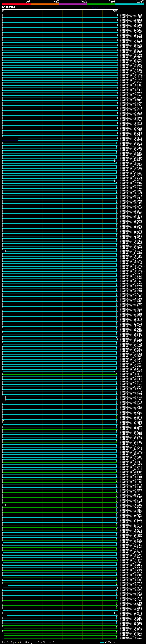Open the UniRef100_C8WAX1 entry

[x=131, y=397]
